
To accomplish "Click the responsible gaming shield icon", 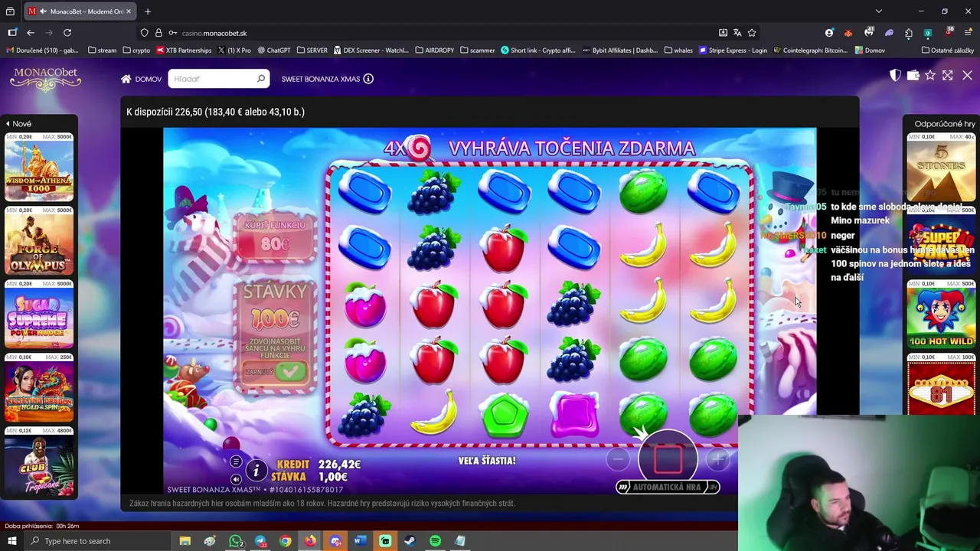I will (895, 75).
